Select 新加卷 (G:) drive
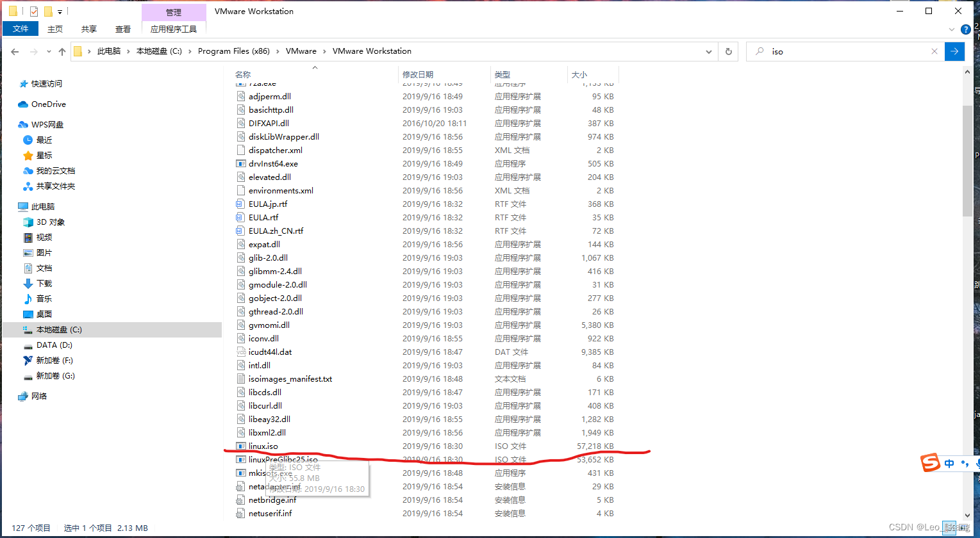The image size is (980, 538). (x=55, y=376)
